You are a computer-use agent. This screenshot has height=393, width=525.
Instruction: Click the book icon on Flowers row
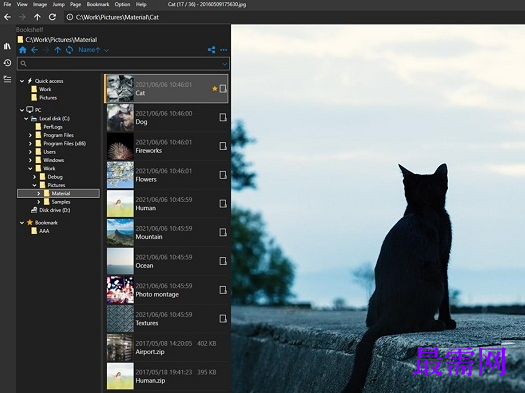pos(223,175)
